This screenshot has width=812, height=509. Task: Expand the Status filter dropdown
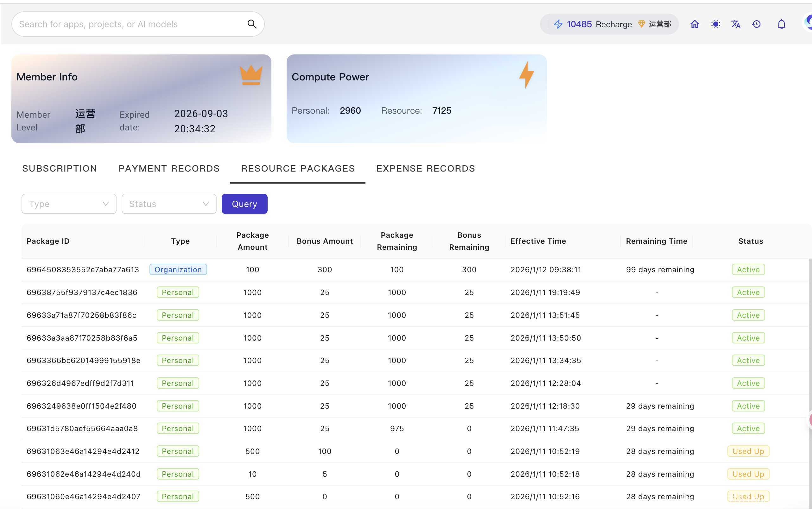coord(169,204)
